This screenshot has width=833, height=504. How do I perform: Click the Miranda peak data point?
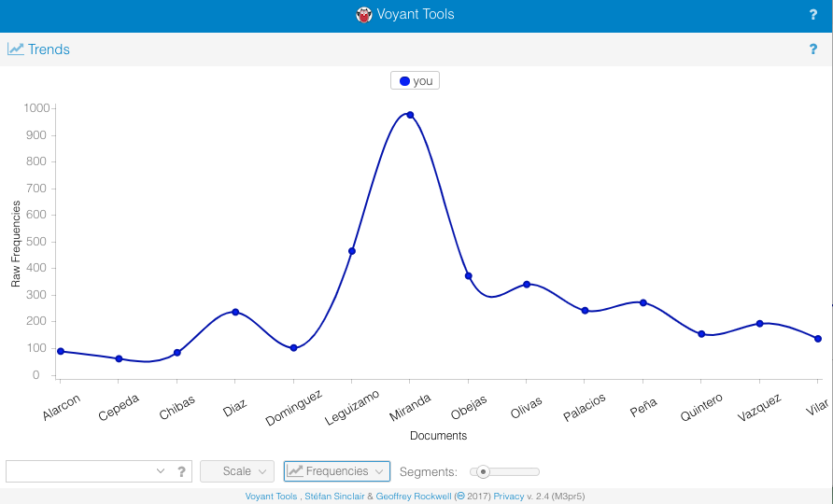(410, 115)
